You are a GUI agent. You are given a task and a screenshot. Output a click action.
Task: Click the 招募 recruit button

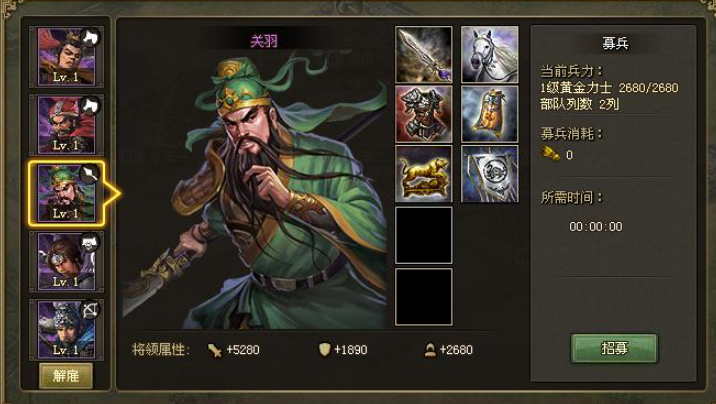[614, 348]
